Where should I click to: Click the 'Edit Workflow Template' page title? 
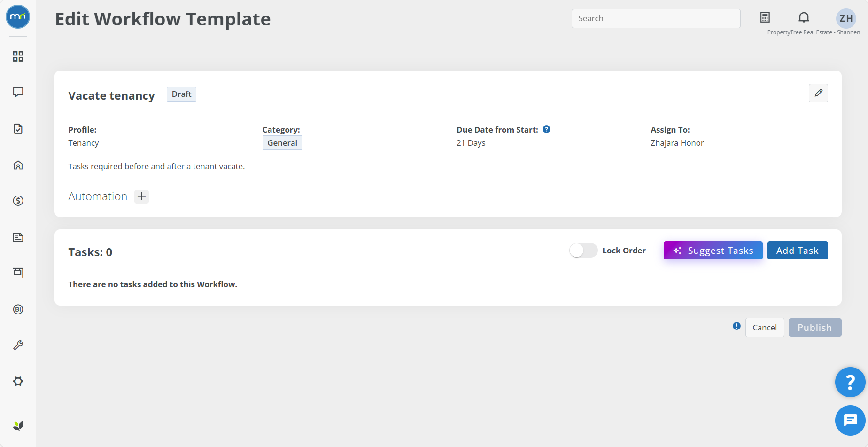(163, 19)
